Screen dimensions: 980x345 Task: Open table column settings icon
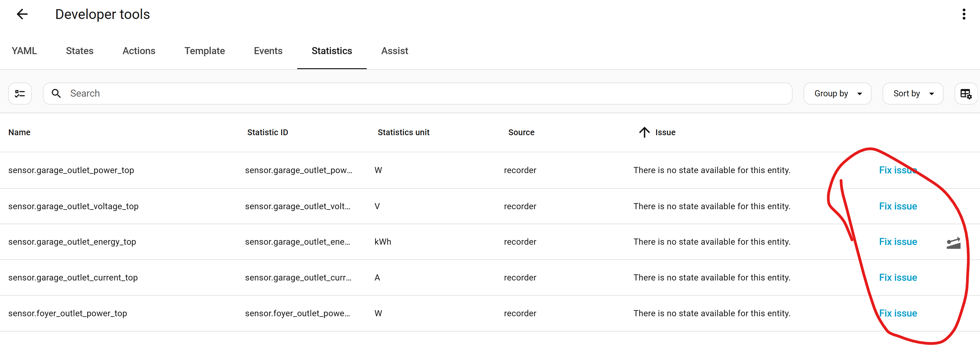point(966,94)
